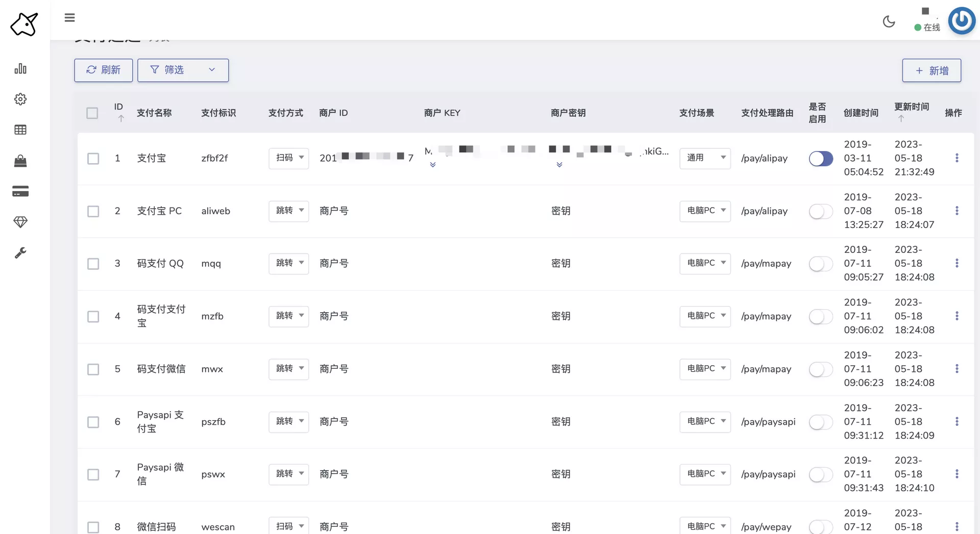Viewport: 980px width, 534px height.
Task: Sort by 更新时间 column header
Action: 911,107
